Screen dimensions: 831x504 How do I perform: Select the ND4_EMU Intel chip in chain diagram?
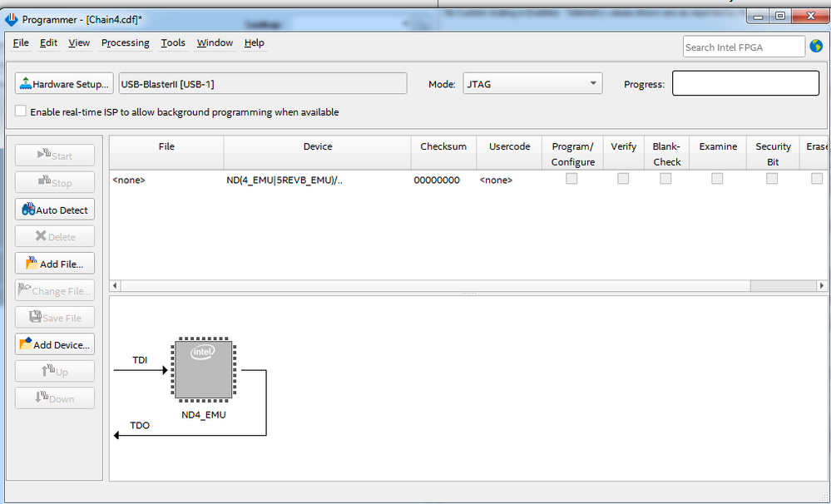(204, 369)
